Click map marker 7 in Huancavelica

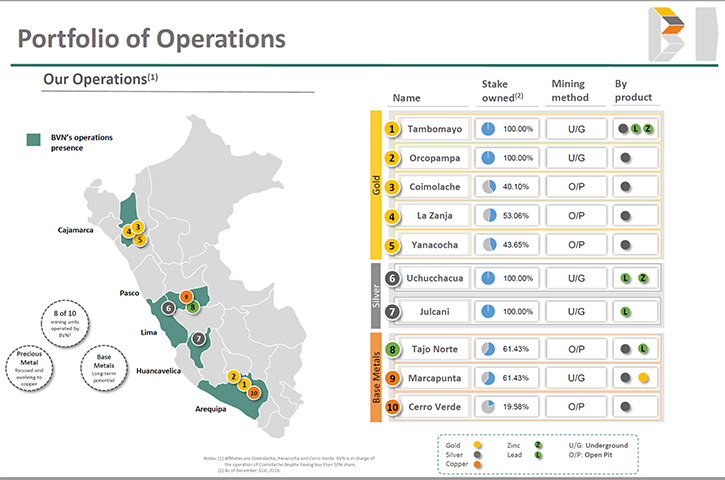[x=198, y=338]
